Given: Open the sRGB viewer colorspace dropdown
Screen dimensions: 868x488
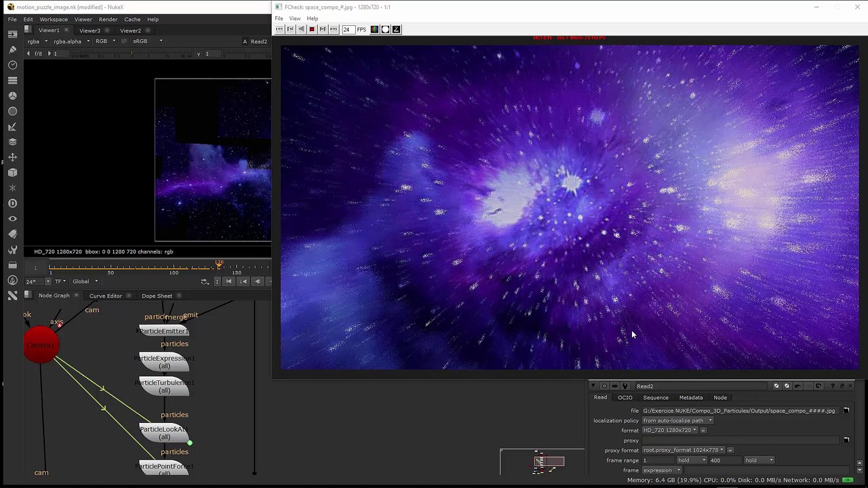Looking at the screenshot, I should (x=147, y=41).
